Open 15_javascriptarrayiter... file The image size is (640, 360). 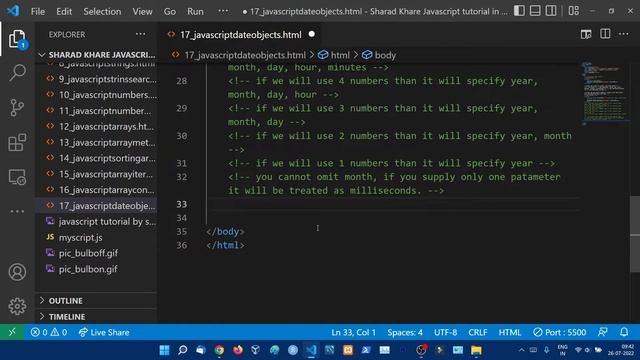pos(97,174)
